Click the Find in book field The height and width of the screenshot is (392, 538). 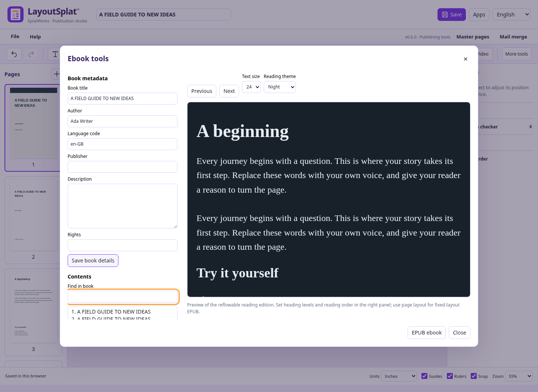pyautogui.click(x=123, y=297)
